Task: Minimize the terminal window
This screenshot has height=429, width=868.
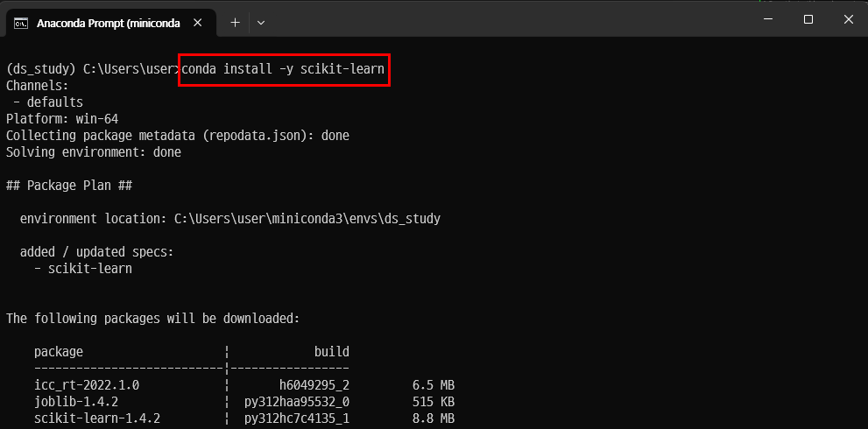Action: click(x=768, y=19)
